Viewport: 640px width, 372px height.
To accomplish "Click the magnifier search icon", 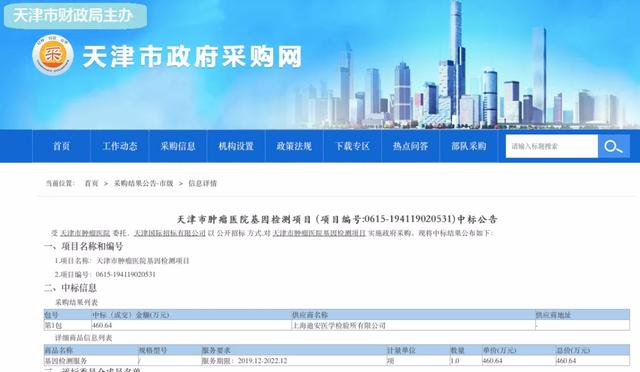I will 613,146.
